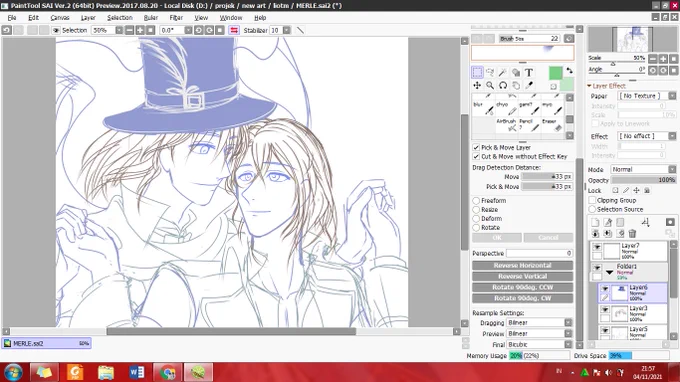Select the Hand pan tool
The width and height of the screenshot is (680, 382).
point(516,85)
